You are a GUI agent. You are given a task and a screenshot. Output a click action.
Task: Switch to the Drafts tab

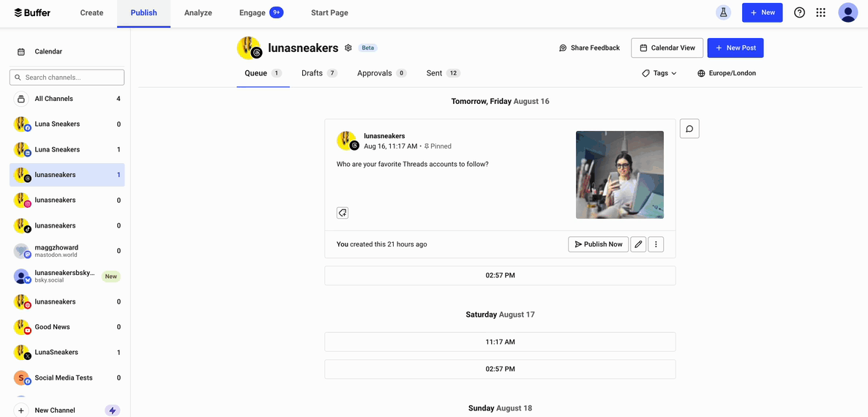(319, 73)
